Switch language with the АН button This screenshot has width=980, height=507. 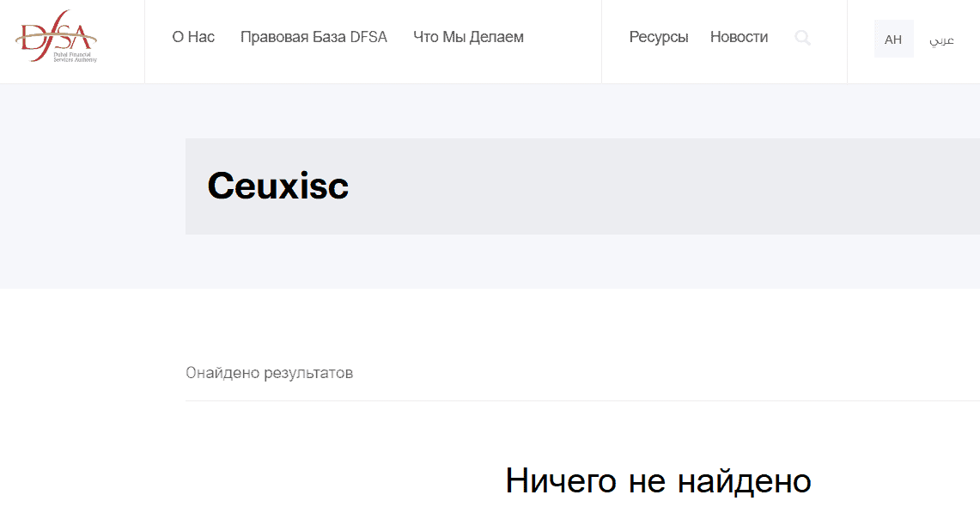click(x=893, y=39)
